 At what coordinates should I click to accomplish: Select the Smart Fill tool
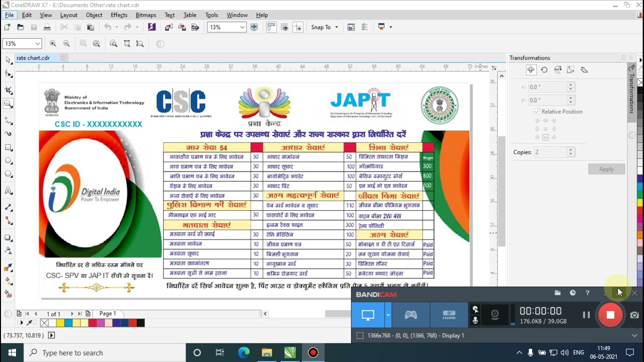(x=8, y=294)
